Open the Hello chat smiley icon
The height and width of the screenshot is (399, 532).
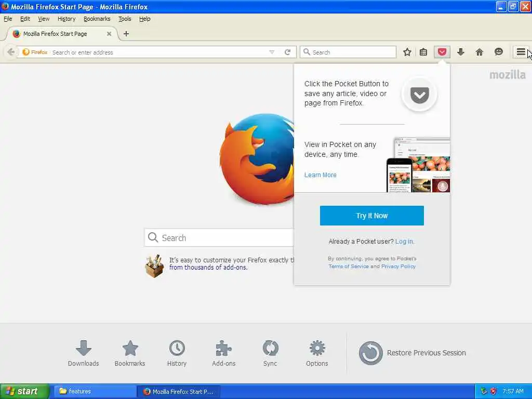[498, 52]
